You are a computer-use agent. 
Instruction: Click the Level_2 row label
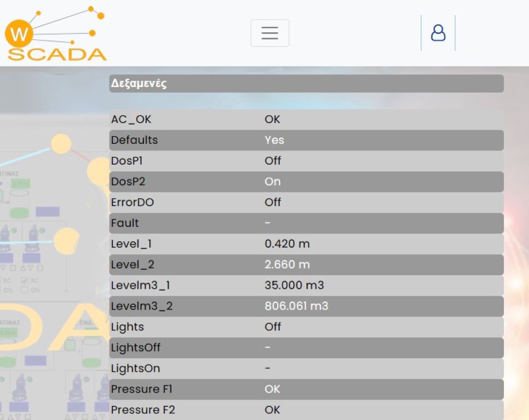(132, 265)
